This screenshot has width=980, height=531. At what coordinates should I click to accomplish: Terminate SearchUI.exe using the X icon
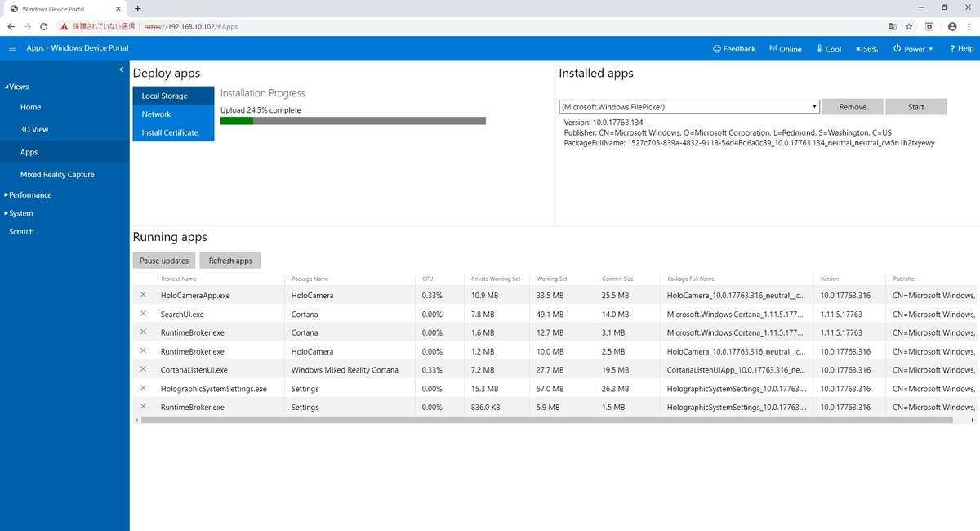143,314
